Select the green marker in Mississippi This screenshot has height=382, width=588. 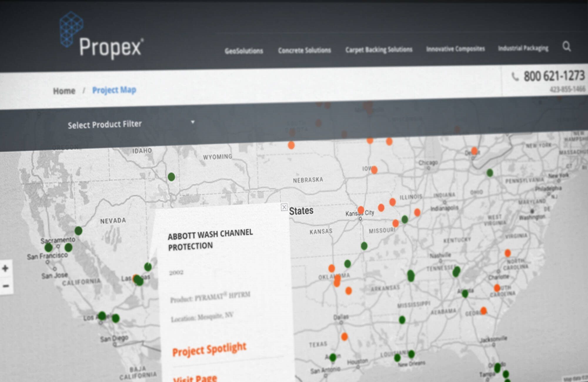pyautogui.click(x=402, y=320)
